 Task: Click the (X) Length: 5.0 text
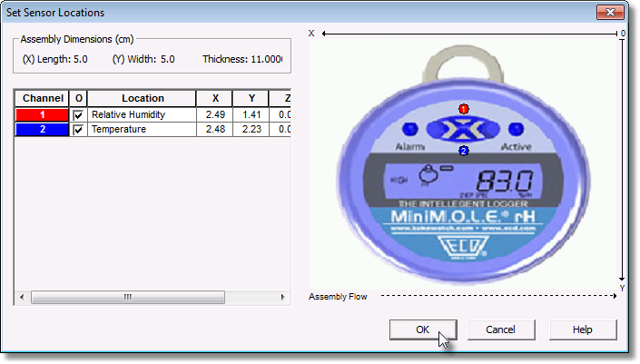point(54,60)
